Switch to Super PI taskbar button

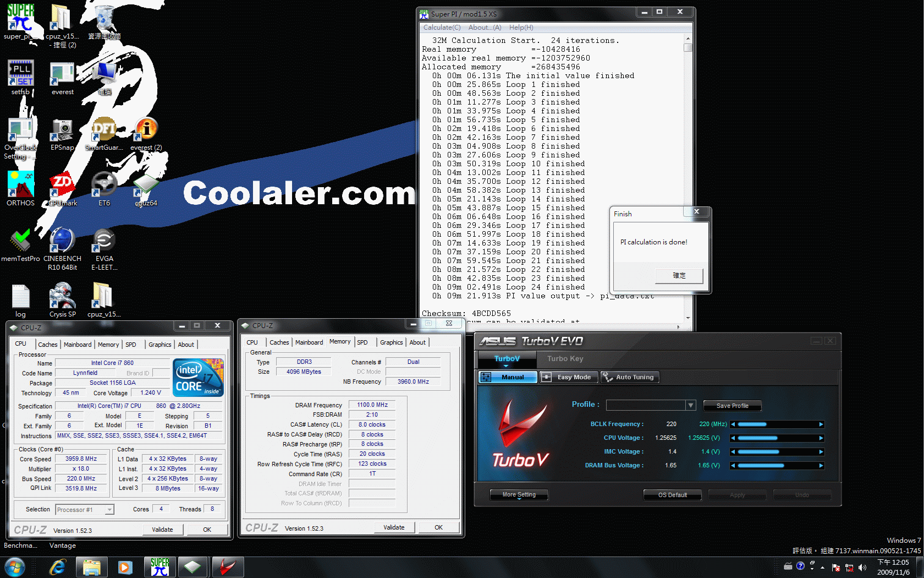point(159,567)
